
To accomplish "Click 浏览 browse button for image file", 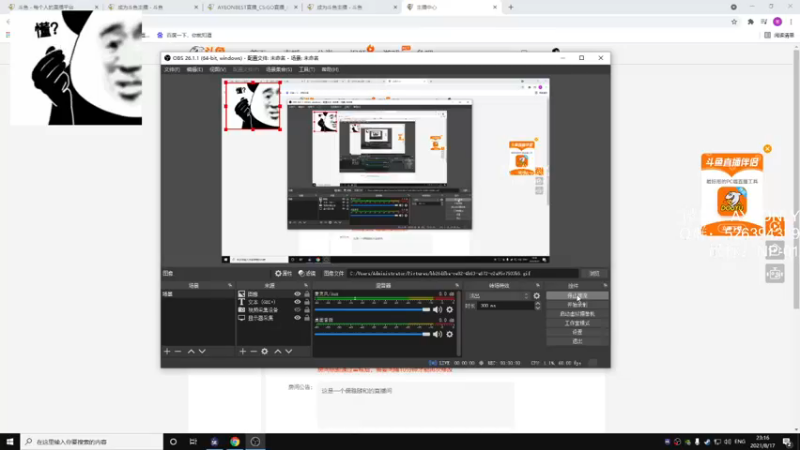I will click(594, 273).
